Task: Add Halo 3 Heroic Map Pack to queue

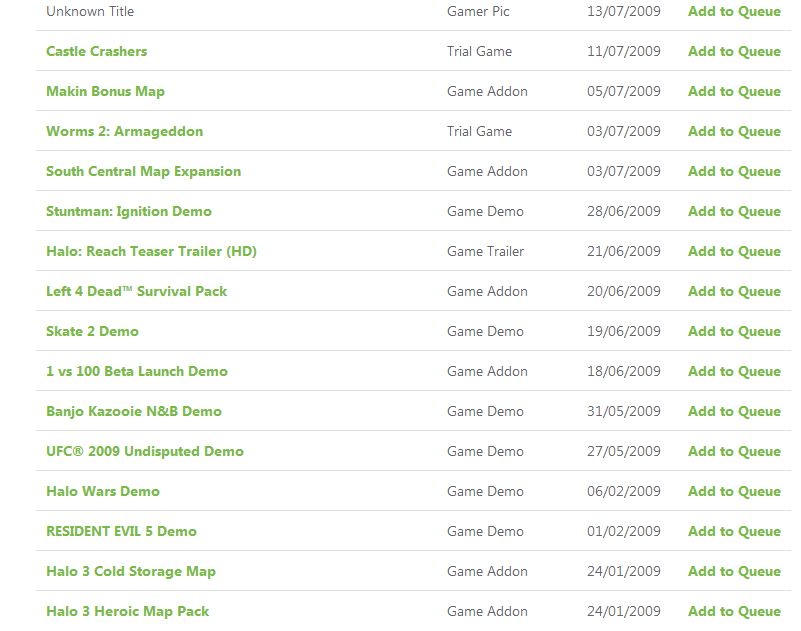Action: (x=734, y=611)
